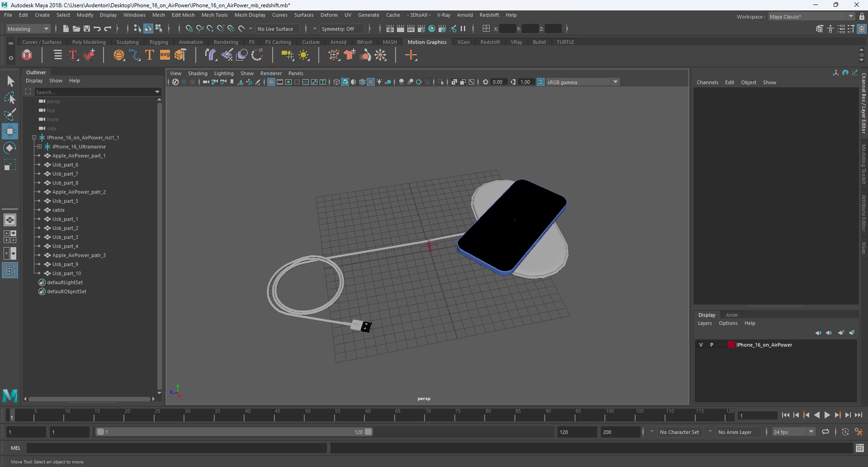This screenshot has height=467, width=868.
Task: Click the time range slider bar
Action: pos(234,432)
